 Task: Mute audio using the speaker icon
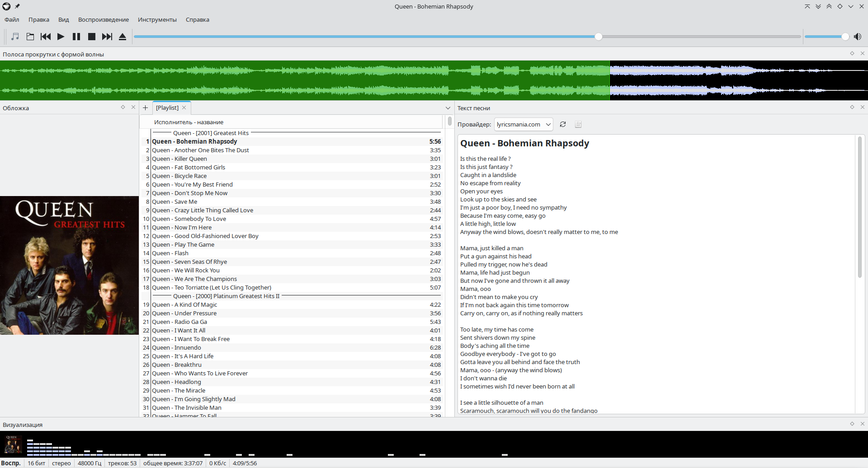click(858, 37)
